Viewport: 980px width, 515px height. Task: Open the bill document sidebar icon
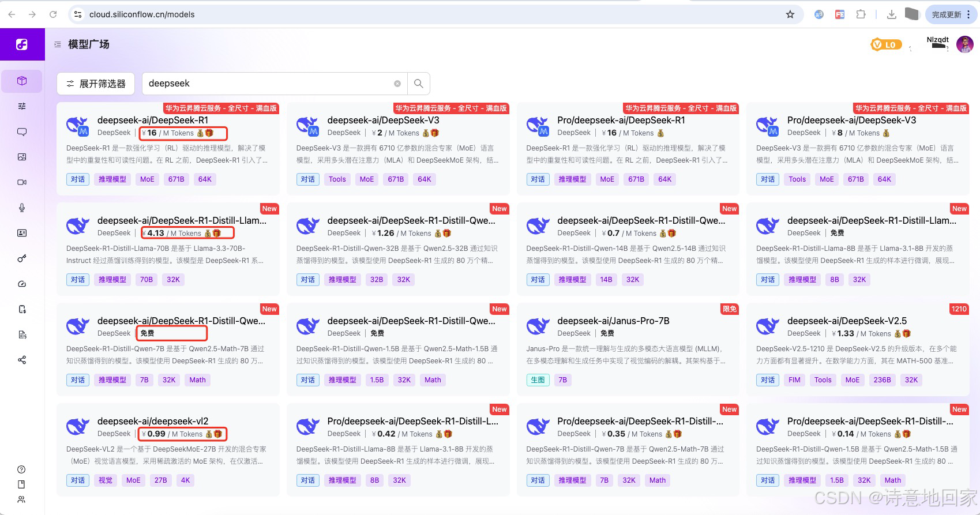click(22, 334)
